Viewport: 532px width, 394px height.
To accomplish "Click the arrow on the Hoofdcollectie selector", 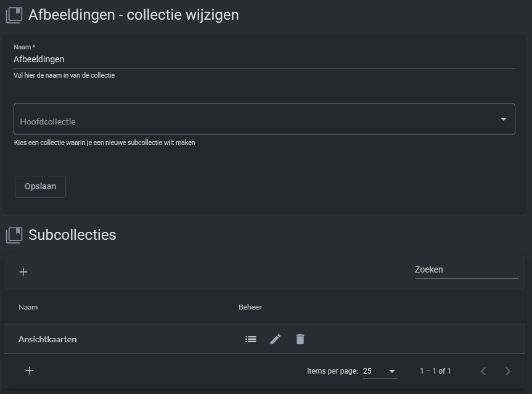I will (x=503, y=120).
